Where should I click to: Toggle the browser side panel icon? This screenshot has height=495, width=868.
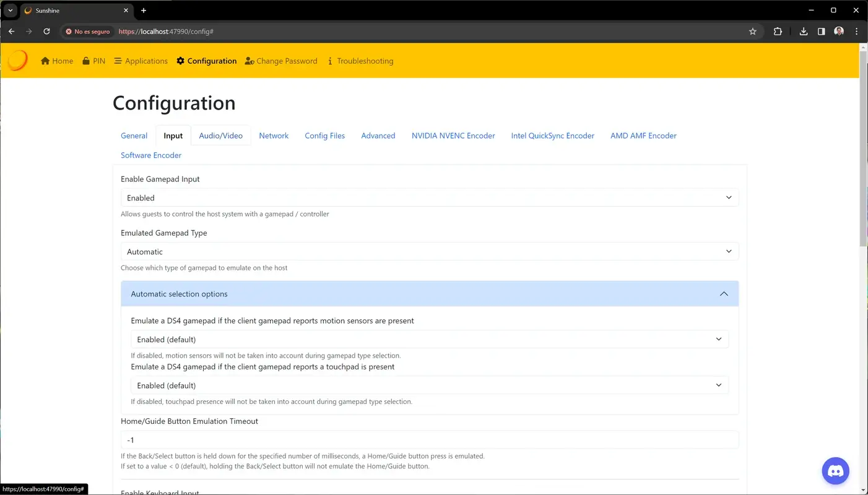point(821,32)
